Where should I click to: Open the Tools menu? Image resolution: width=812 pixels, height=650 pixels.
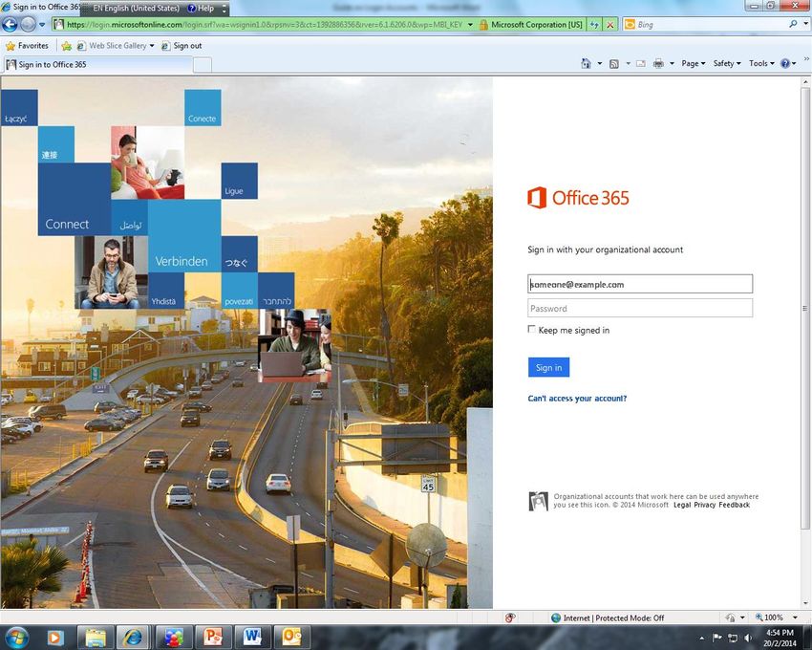click(x=761, y=63)
